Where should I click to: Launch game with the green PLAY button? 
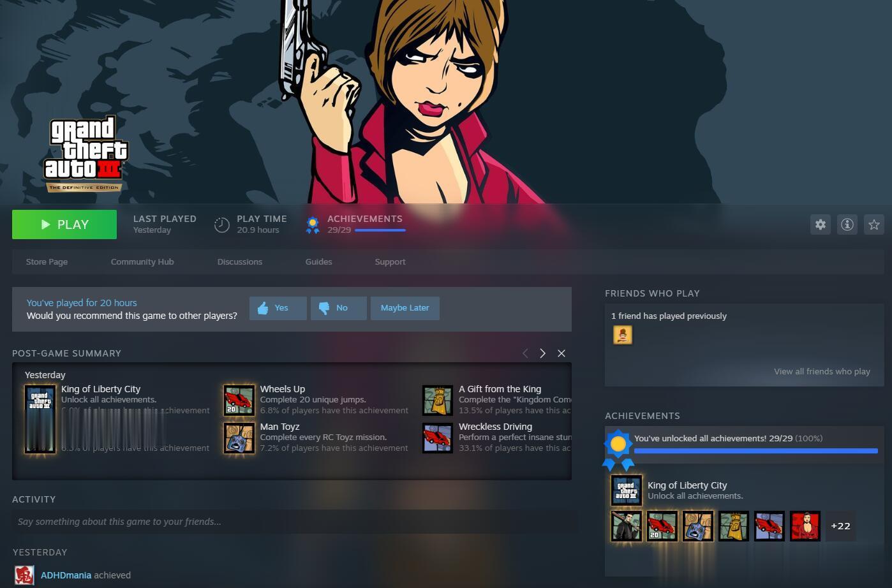[x=64, y=224]
